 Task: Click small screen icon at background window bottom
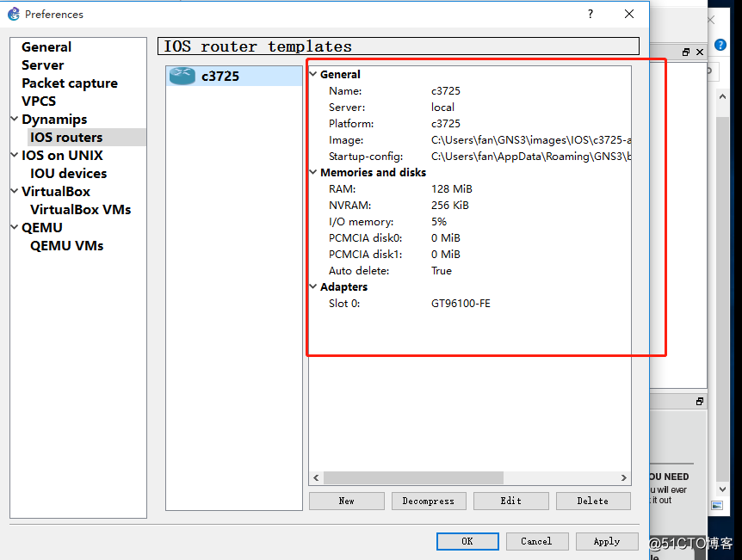717,506
